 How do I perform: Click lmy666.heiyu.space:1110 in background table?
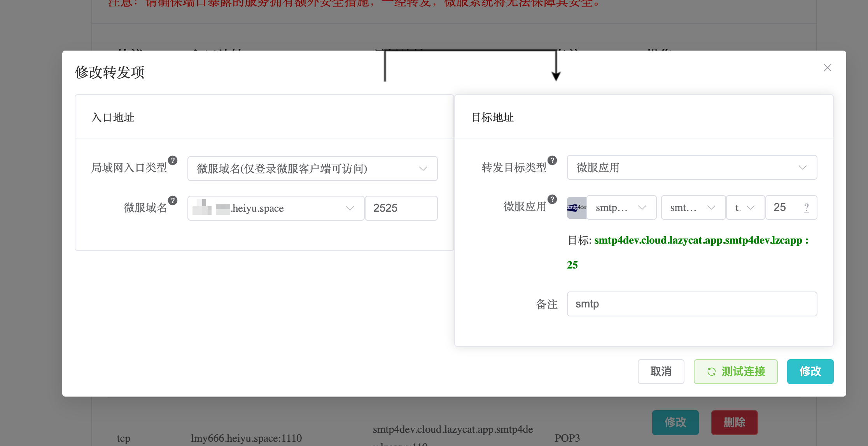coord(246,438)
